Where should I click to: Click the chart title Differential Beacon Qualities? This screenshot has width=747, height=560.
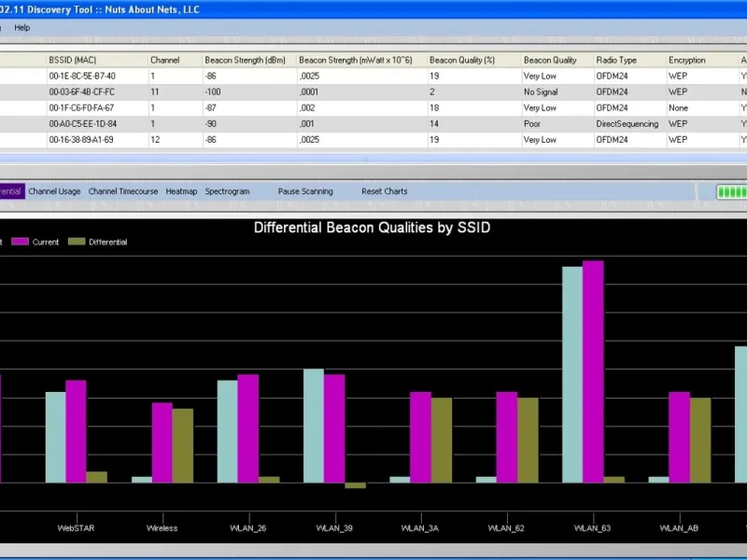coord(372,228)
